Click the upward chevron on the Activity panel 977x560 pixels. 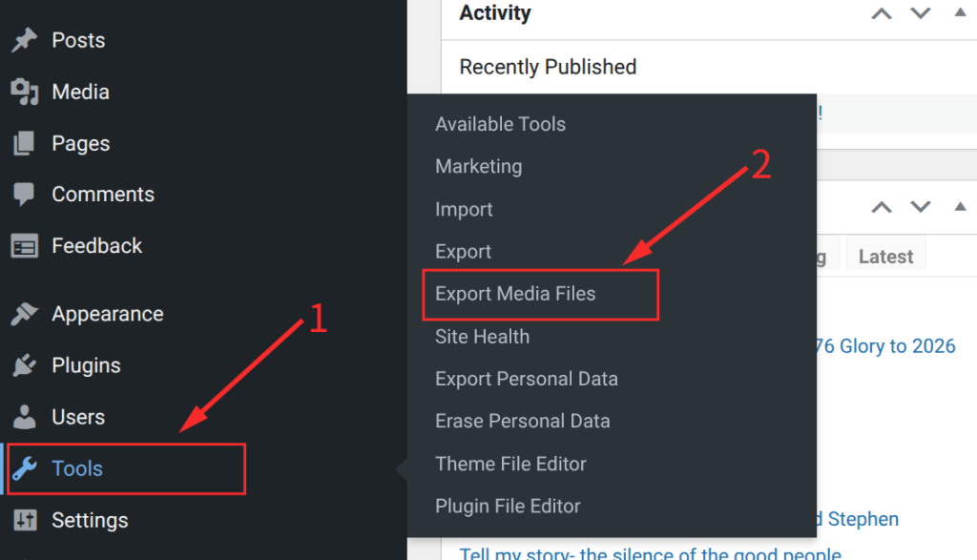coord(881,13)
